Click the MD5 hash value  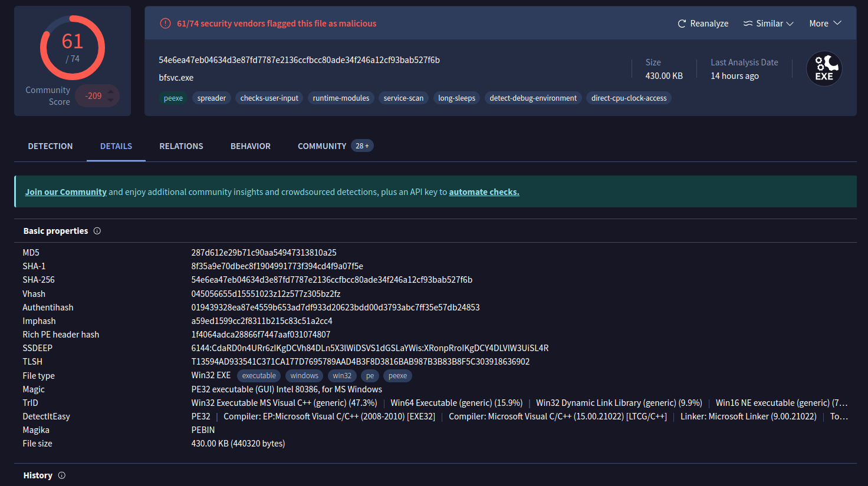point(264,253)
